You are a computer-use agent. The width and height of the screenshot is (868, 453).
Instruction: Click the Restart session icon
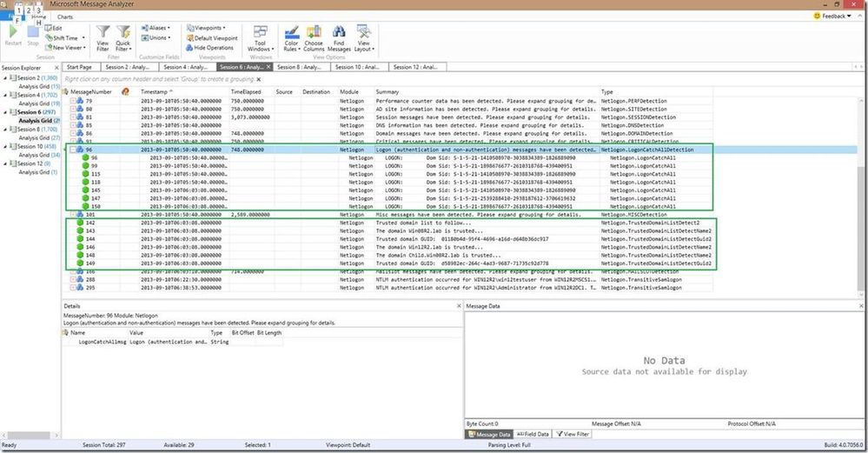pos(13,33)
